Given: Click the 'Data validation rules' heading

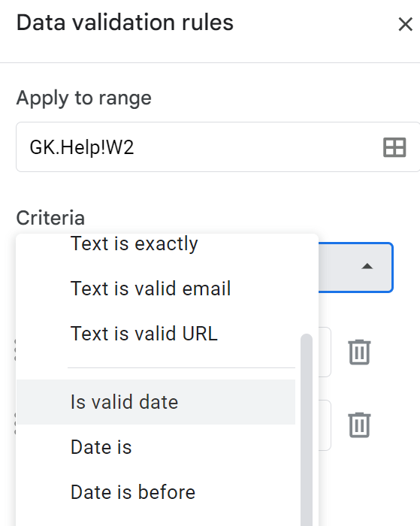Looking at the screenshot, I should click(x=125, y=23).
